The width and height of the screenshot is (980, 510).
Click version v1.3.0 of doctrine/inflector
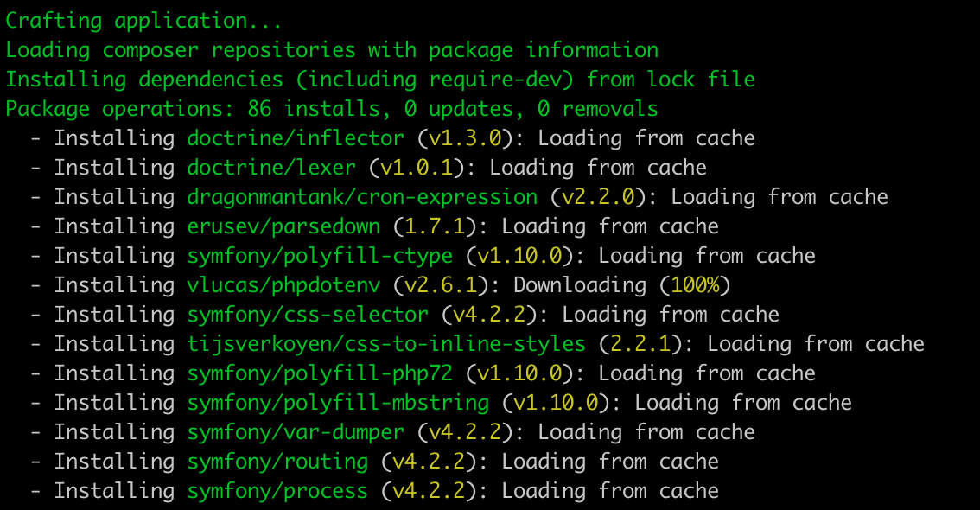point(466,138)
